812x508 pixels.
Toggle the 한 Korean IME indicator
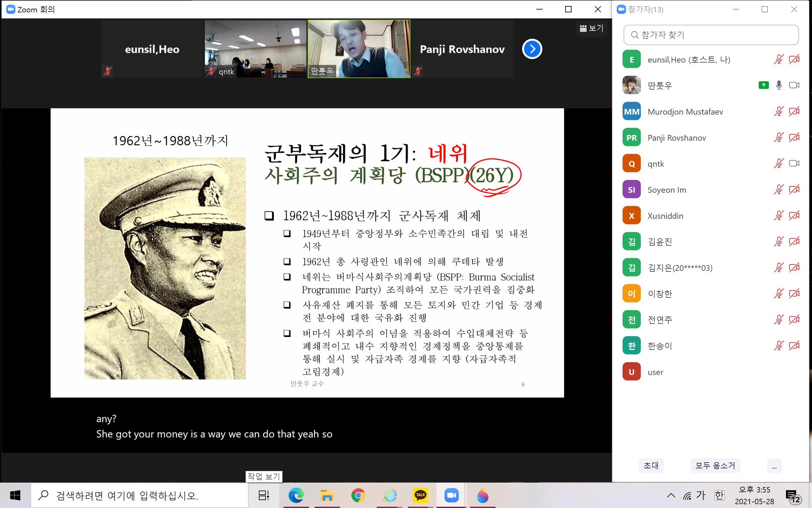719,495
